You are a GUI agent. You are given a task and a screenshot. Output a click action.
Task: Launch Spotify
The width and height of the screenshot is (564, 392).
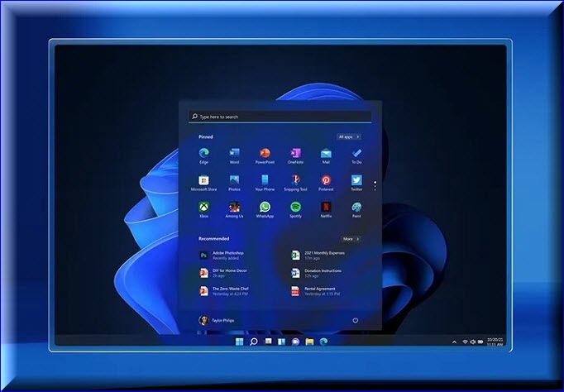[295, 210]
